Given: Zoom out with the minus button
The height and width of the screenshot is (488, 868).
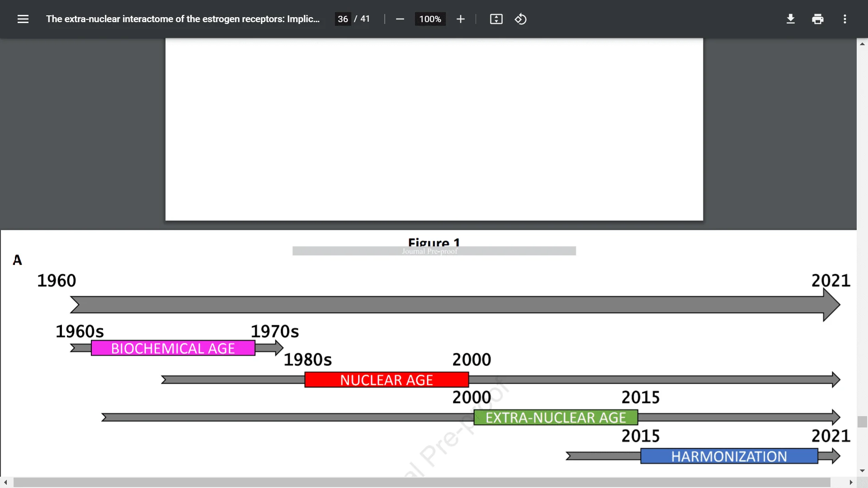Looking at the screenshot, I should pos(400,19).
